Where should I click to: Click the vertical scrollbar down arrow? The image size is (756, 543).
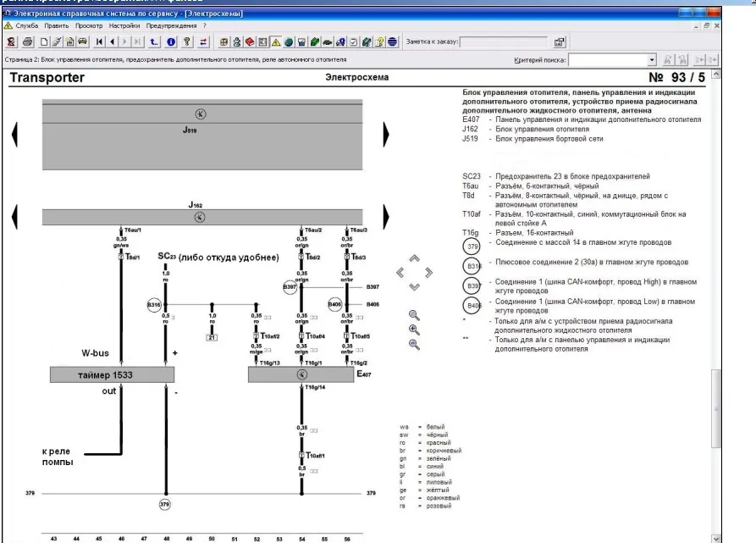point(716,539)
